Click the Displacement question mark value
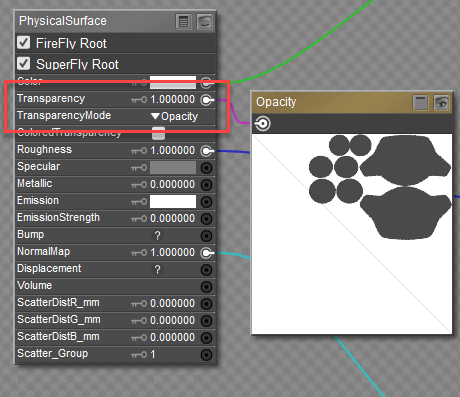Viewport: 460px width, 397px height. click(157, 269)
